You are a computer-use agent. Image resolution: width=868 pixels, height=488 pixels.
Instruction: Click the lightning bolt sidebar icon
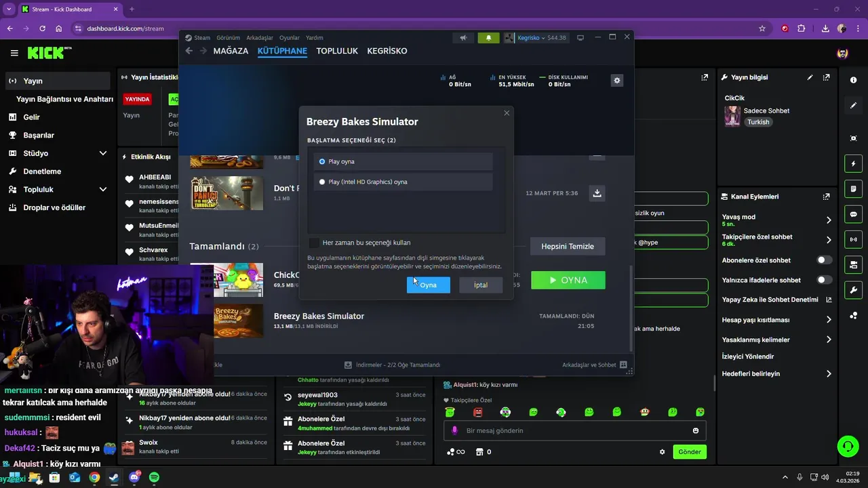tap(853, 164)
